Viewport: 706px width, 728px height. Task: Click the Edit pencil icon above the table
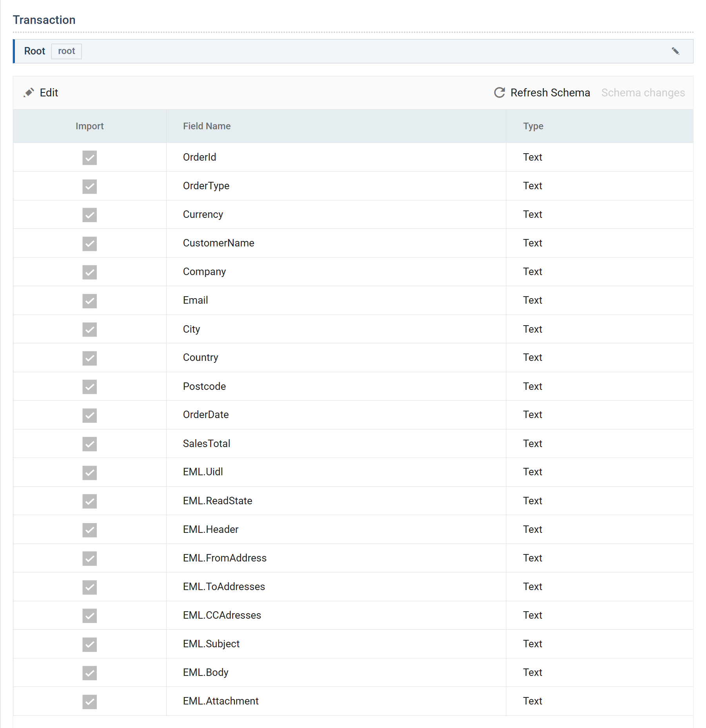click(29, 92)
